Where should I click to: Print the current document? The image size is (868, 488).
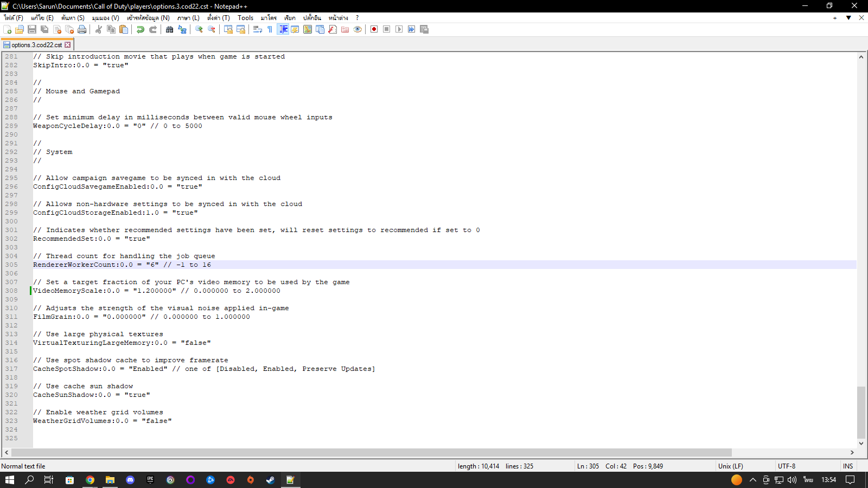(x=82, y=29)
